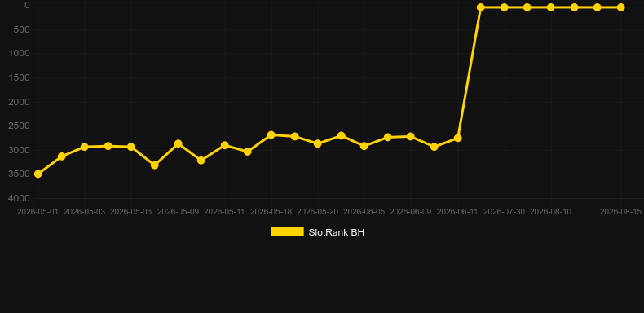The height and width of the screenshot is (313, 644).
Task: Click the 3500 y-axis label
Action: pyautogui.click(x=20, y=174)
